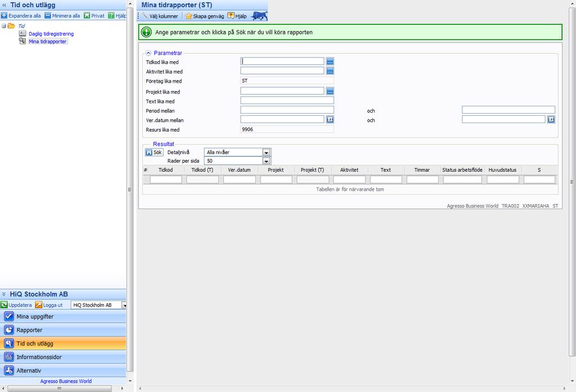Viewport: 576px width, 392px height.
Task: Click Skapa genväg star button
Action: click(205, 16)
